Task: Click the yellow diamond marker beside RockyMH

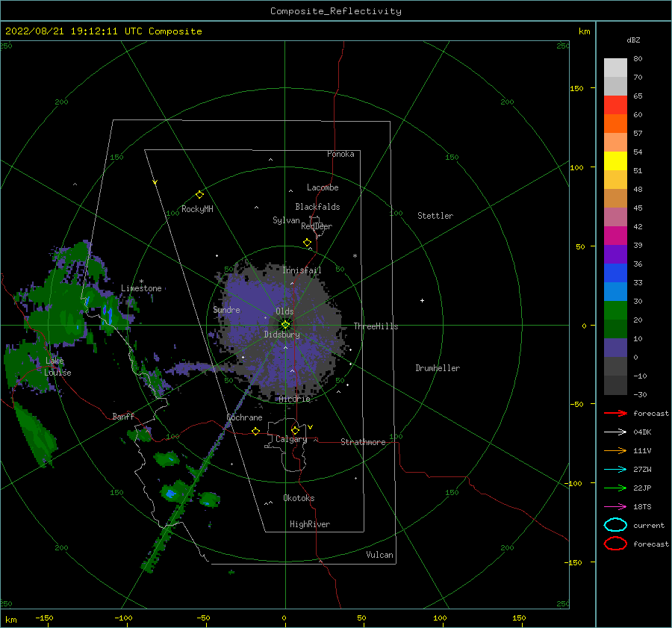Action: [x=199, y=195]
